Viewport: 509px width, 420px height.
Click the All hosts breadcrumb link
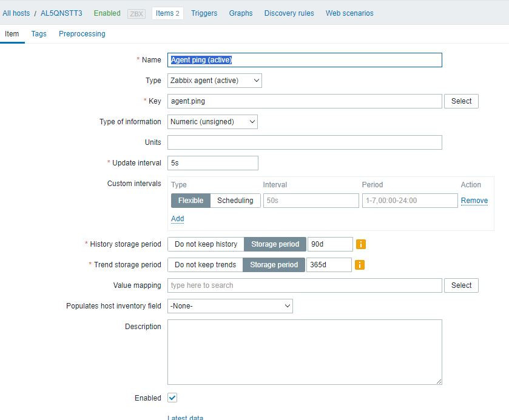coord(16,13)
